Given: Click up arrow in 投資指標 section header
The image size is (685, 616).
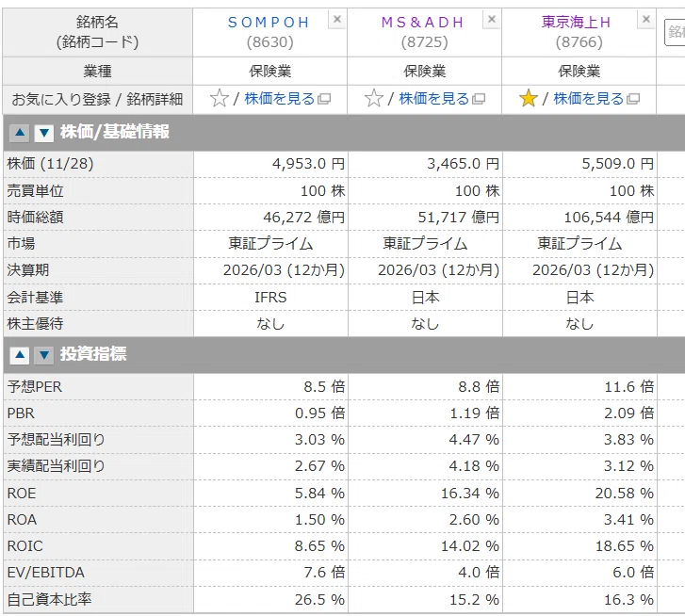Looking at the screenshot, I should [20, 355].
